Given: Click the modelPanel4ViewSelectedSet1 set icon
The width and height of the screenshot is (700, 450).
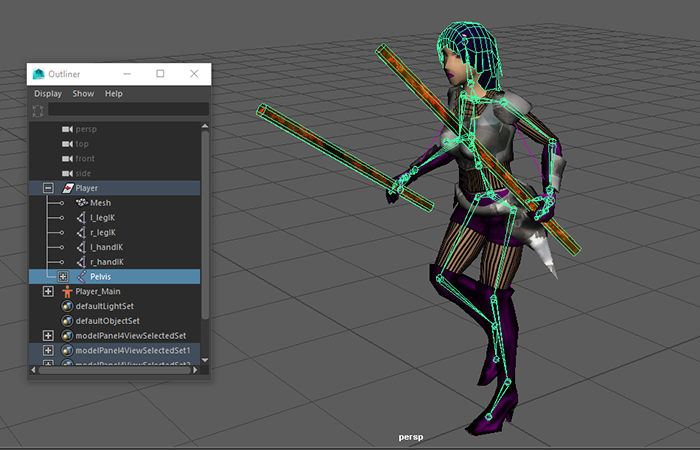Looking at the screenshot, I should point(67,350).
